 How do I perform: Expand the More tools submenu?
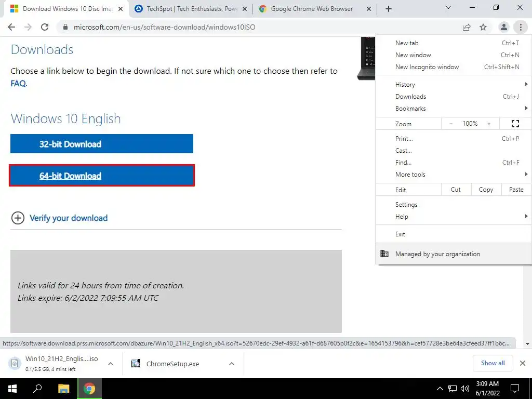click(x=453, y=175)
